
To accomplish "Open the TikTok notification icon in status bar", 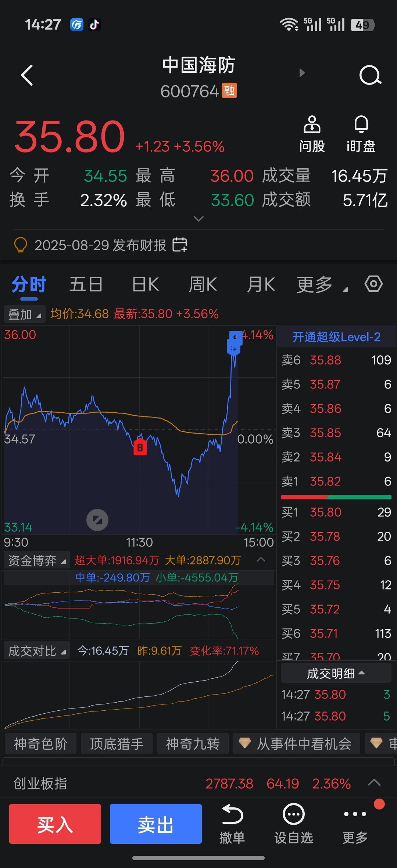I will pos(94,25).
